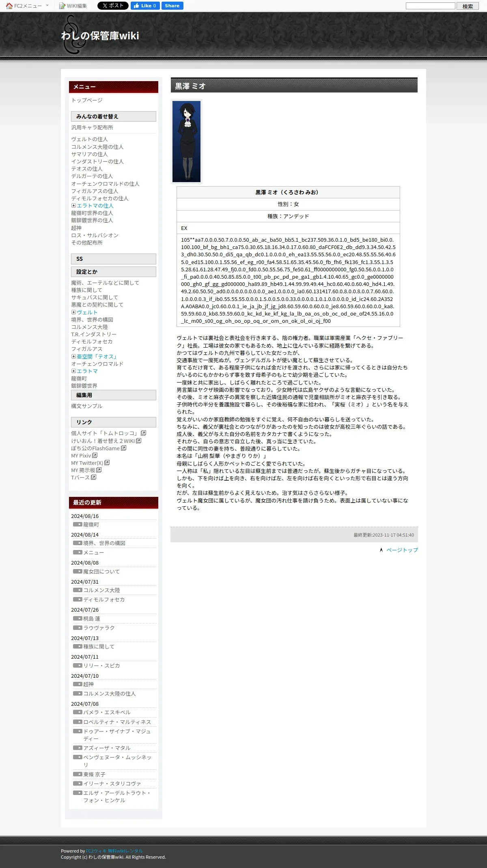Click the character code text in EX box
Viewport: 487px width, 868px height.
[x=288, y=280]
